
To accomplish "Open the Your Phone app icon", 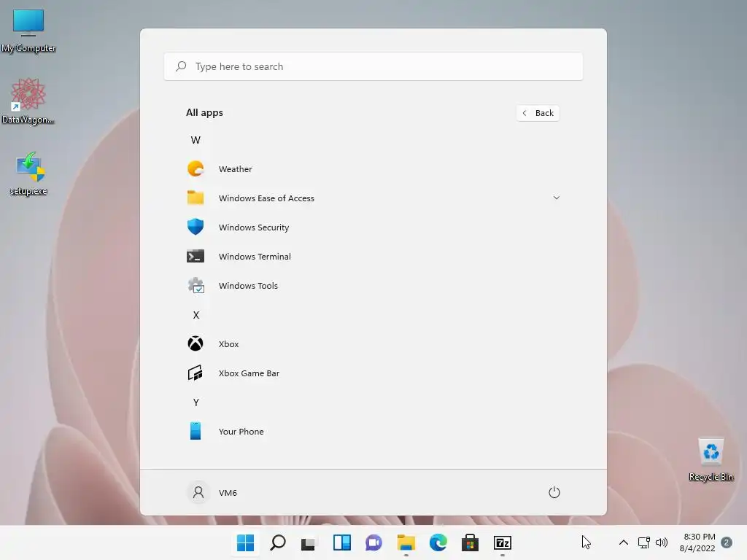I will click(196, 431).
